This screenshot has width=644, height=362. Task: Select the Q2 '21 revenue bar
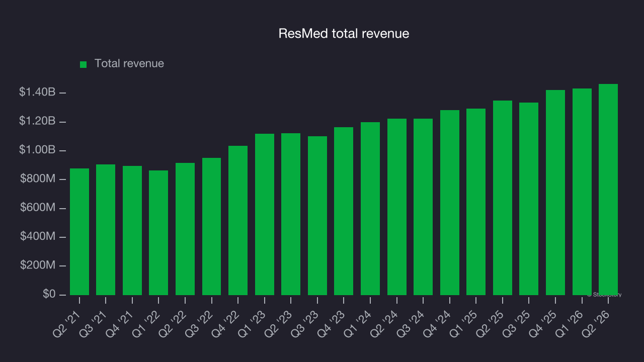[79, 232]
